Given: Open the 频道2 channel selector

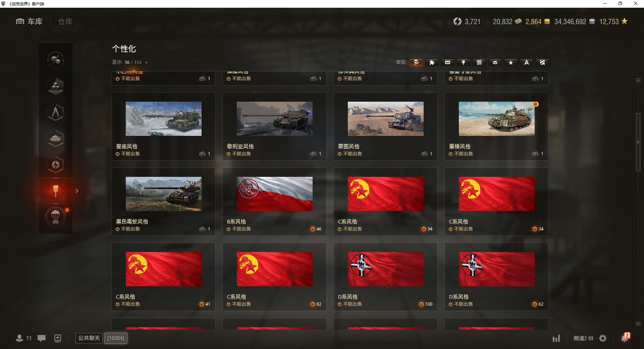Looking at the screenshot, I should [583, 338].
